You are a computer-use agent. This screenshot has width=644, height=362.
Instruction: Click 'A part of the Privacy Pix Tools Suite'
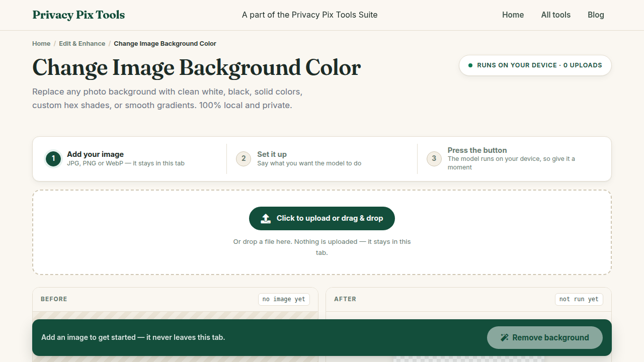coord(310,15)
